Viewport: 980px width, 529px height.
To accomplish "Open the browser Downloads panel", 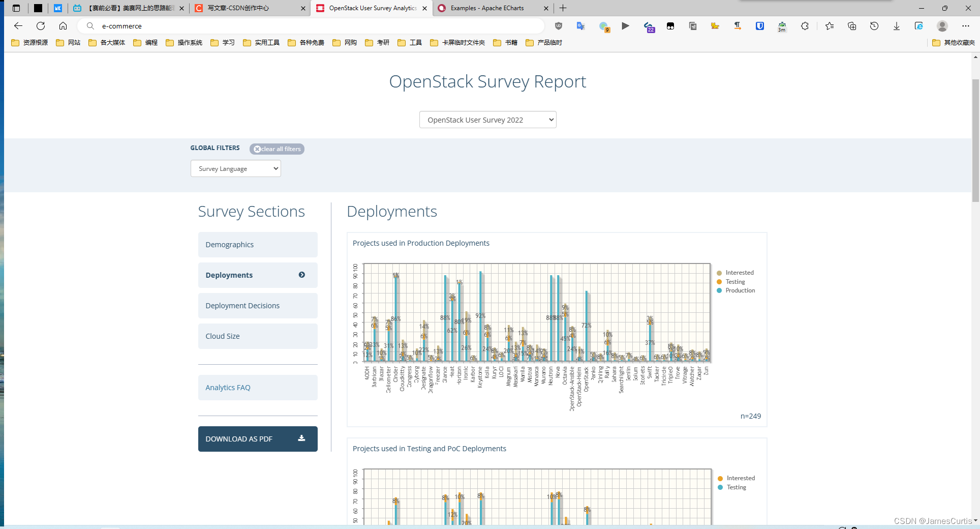I will [896, 26].
